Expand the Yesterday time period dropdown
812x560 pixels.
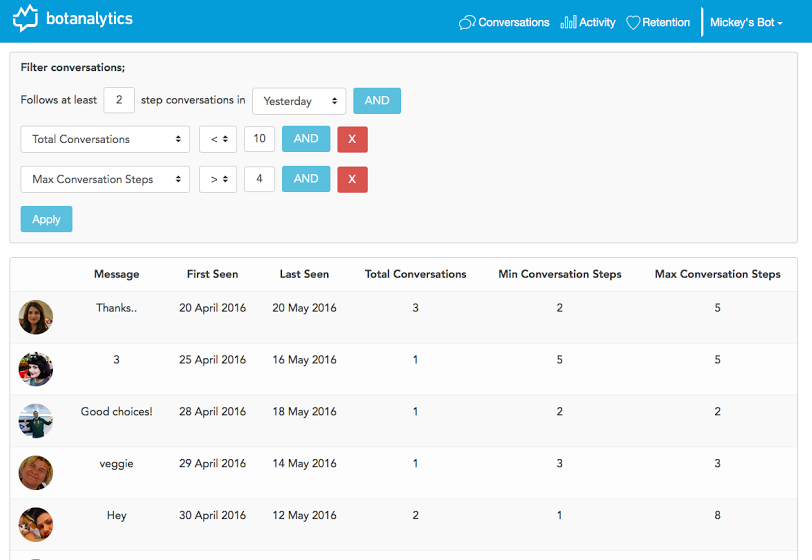(x=299, y=101)
